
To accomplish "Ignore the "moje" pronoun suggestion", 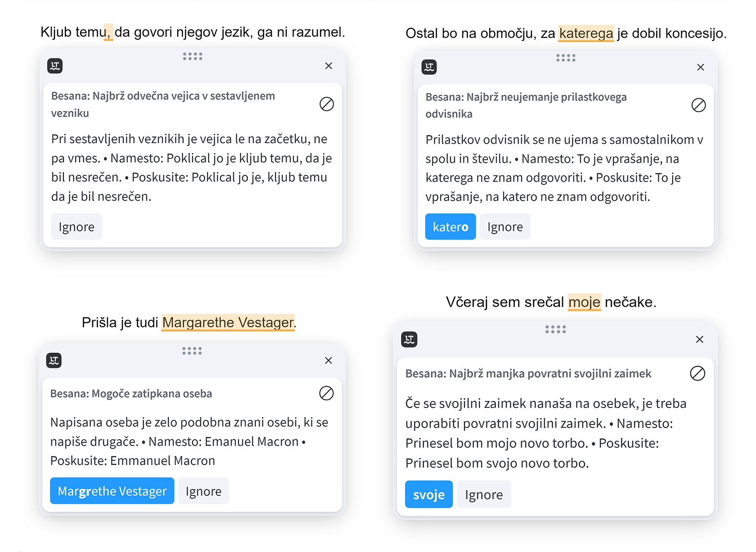I will pos(484,494).
